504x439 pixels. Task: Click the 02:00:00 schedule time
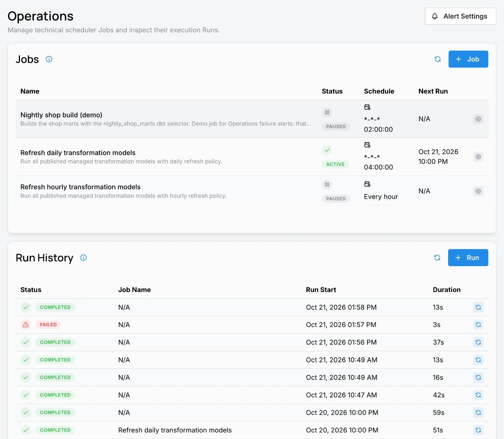point(378,130)
